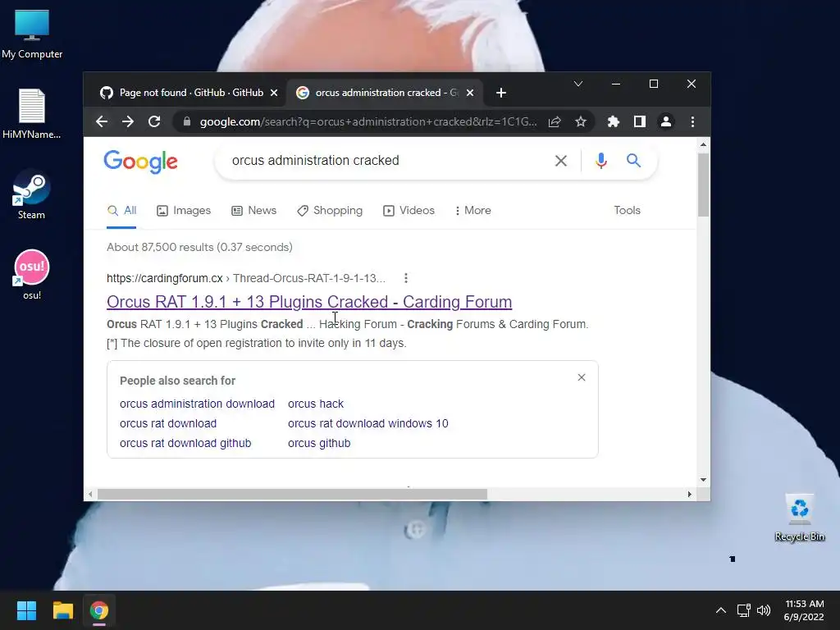Click the scroll down arrow
Screen dimensions: 840x630
703,480
